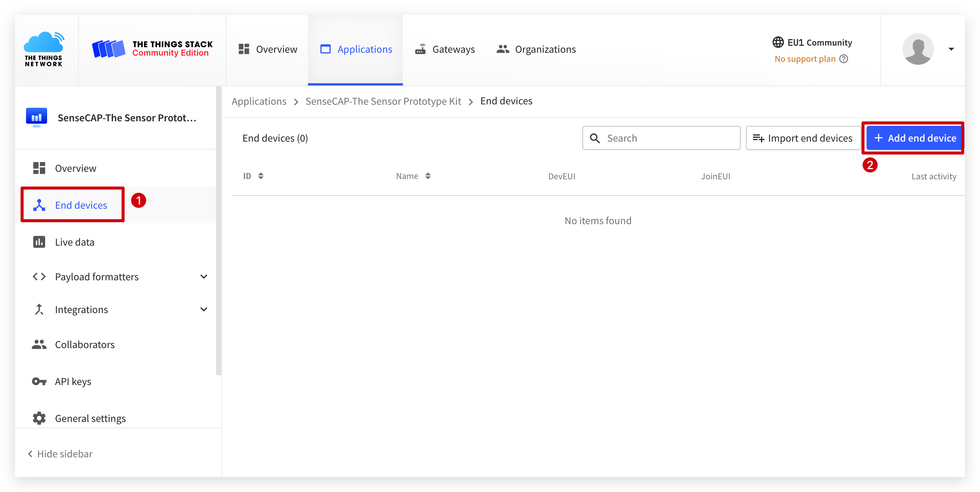
Task: Click the End devices fork icon
Action: (x=39, y=205)
